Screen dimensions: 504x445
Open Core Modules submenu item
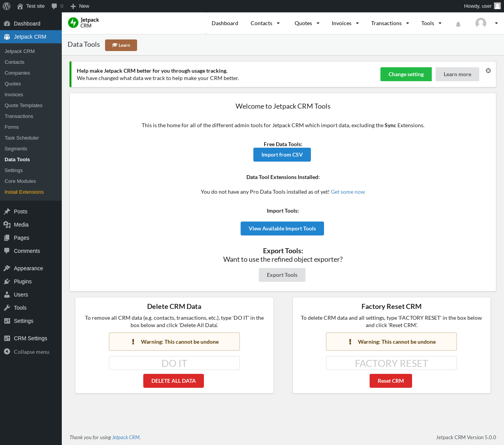click(x=31, y=181)
